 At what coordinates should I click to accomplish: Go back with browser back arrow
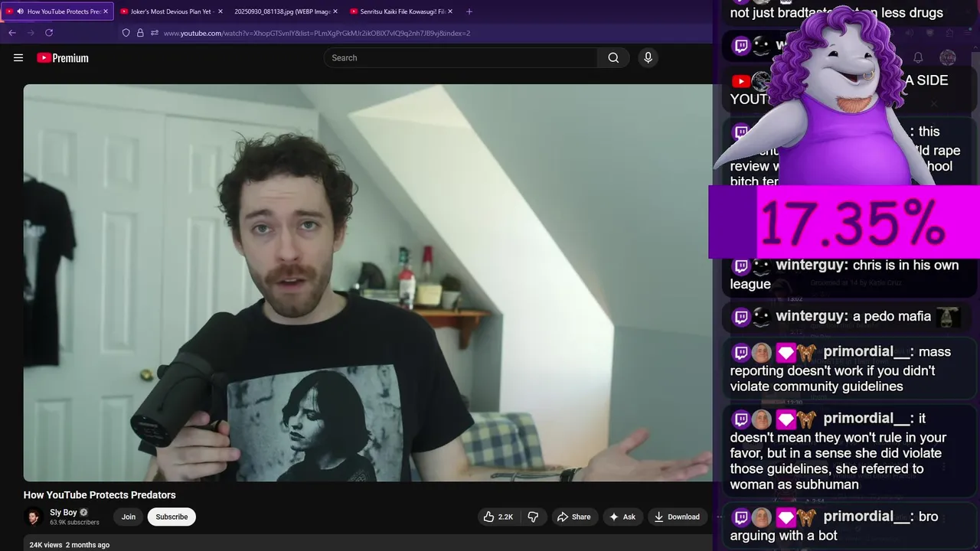tap(12, 33)
